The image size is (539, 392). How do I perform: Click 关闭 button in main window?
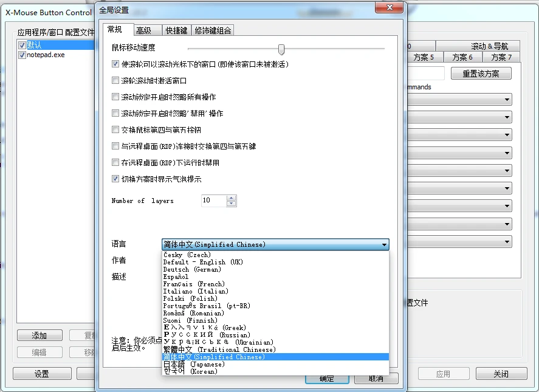501,374
